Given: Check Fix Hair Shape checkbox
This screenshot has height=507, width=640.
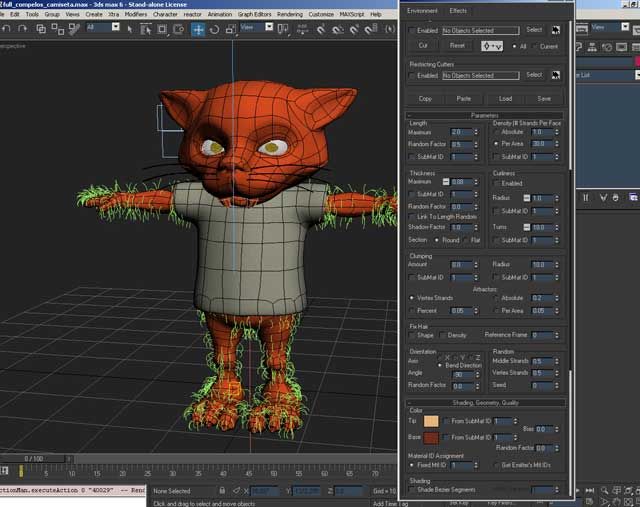Looking at the screenshot, I should coord(412,335).
